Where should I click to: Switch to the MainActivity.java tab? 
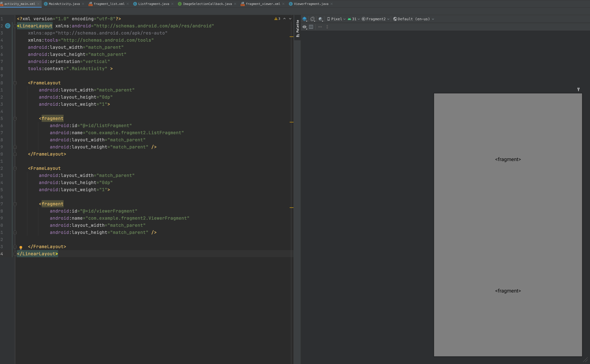coord(64,4)
